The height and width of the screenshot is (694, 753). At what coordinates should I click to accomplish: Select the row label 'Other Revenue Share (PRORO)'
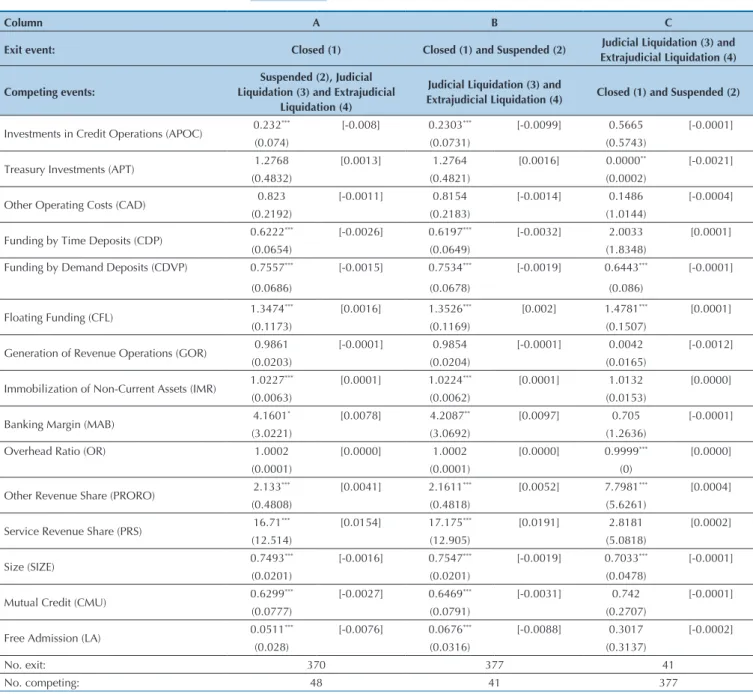tap(79, 495)
